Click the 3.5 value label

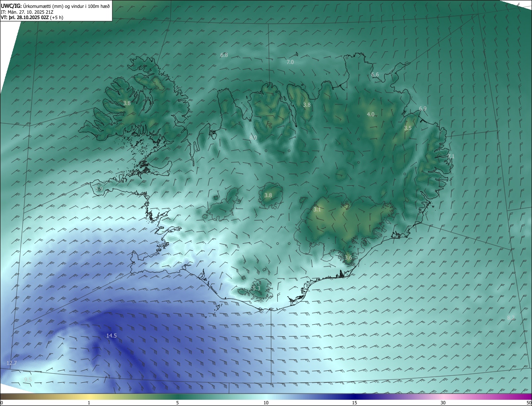point(408,128)
